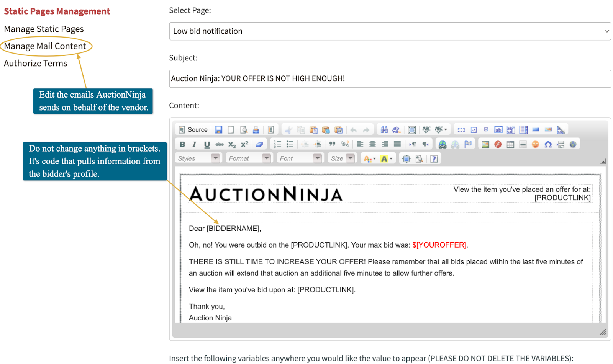Insert a Checkbox form field
This screenshot has width=613, height=364.
point(474,130)
